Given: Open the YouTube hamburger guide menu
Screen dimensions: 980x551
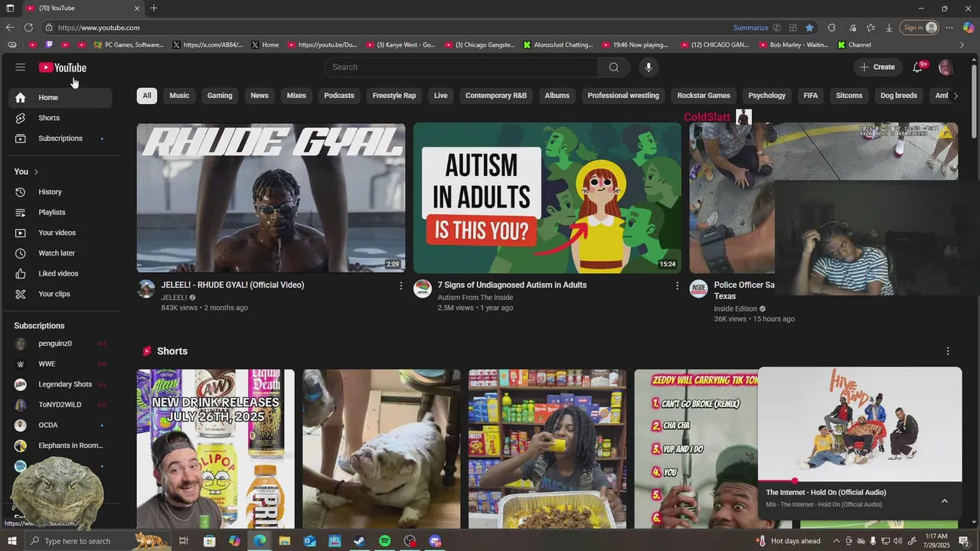Looking at the screenshot, I should point(21,67).
